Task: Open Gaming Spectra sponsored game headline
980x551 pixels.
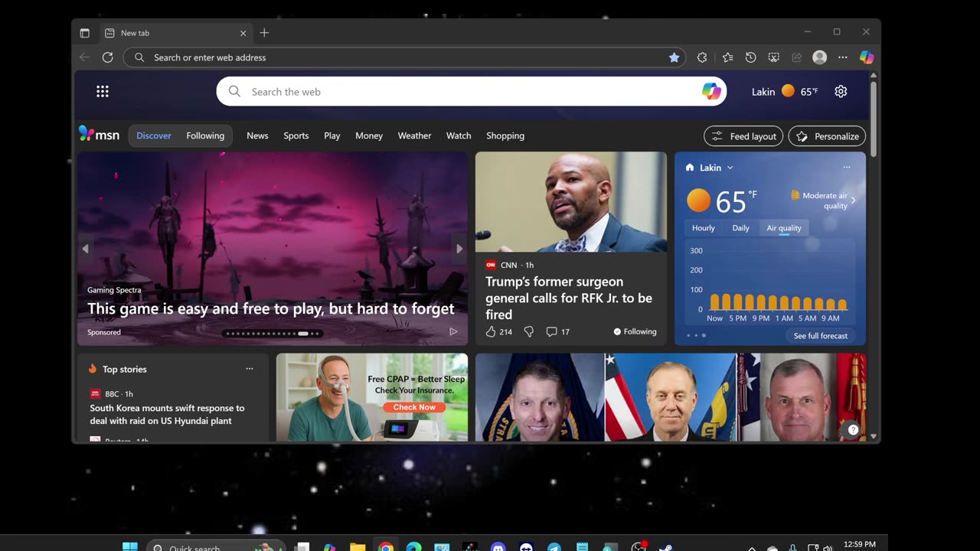Action: click(270, 308)
